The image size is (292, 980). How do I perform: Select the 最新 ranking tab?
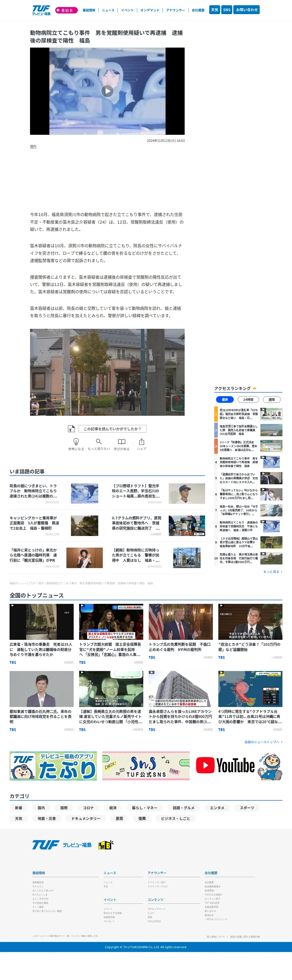pos(225,399)
